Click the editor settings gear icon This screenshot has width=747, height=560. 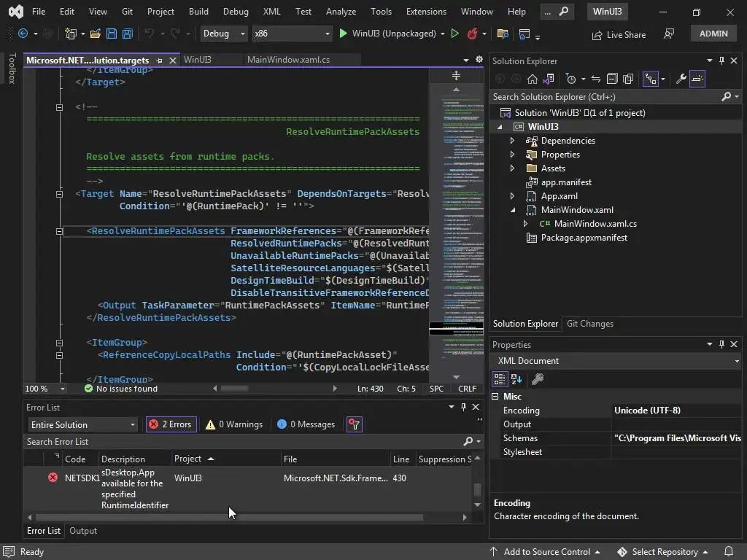point(479,60)
